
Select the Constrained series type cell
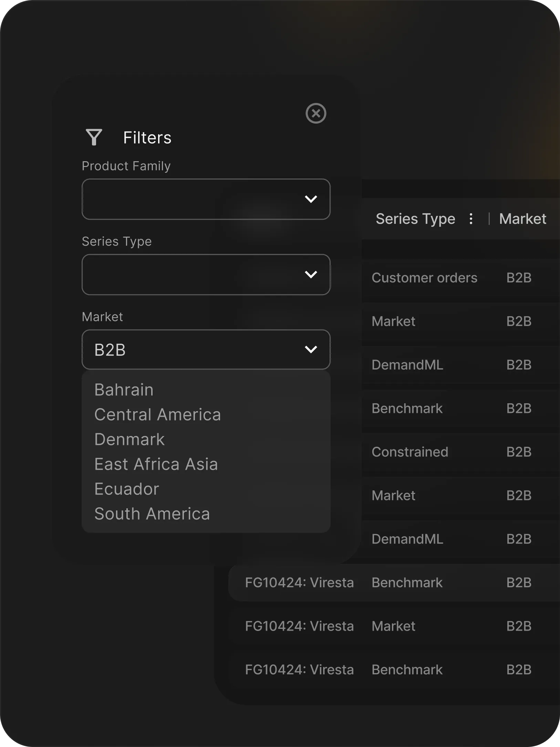point(410,452)
